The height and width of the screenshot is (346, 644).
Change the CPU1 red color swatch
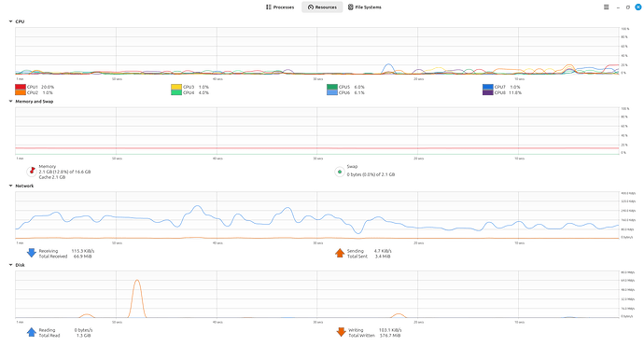21,87
